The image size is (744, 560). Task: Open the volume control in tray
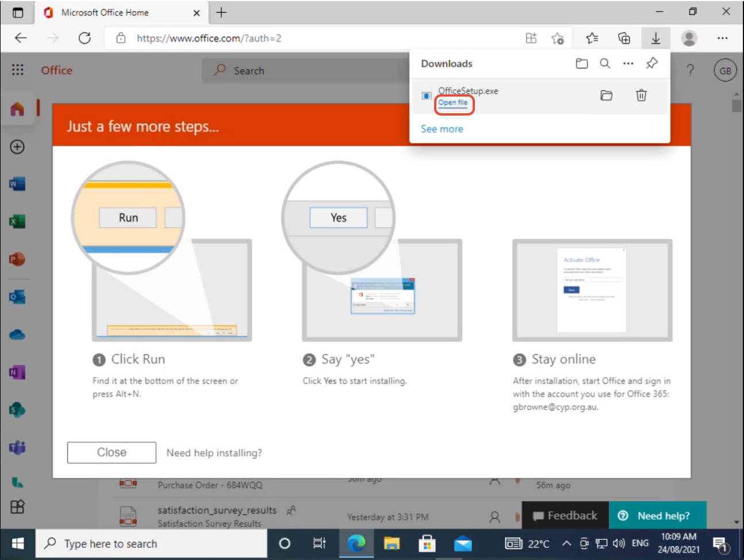619,543
